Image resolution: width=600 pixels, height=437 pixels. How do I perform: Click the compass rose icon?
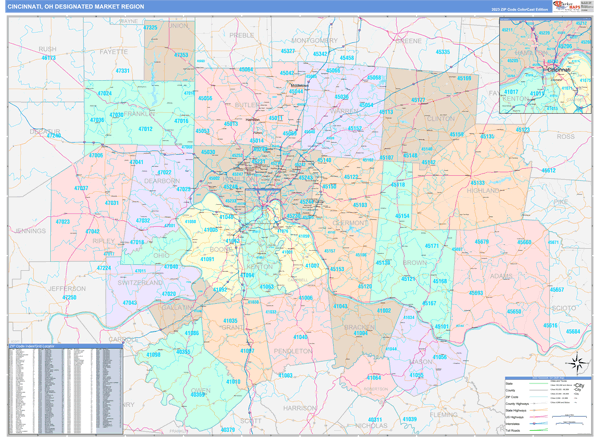click(x=577, y=363)
